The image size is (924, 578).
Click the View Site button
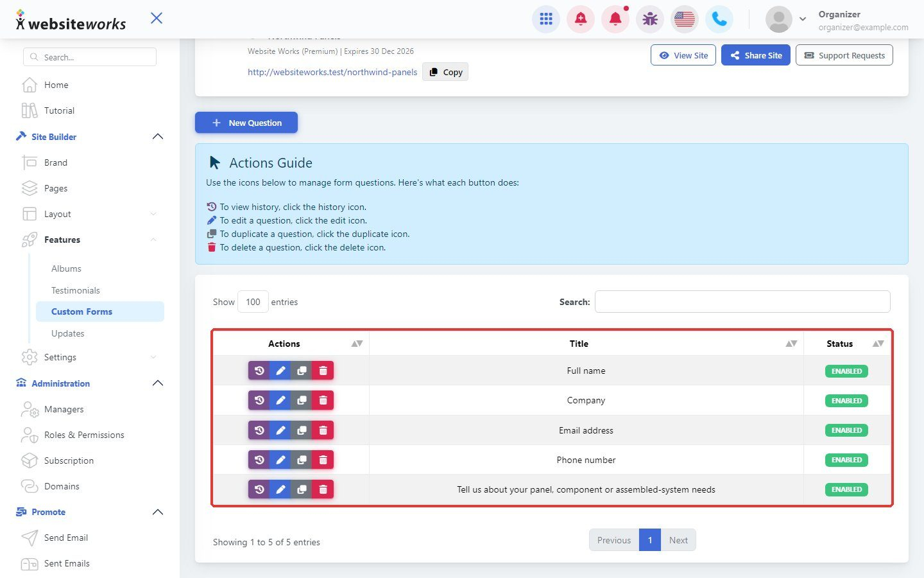(683, 55)
